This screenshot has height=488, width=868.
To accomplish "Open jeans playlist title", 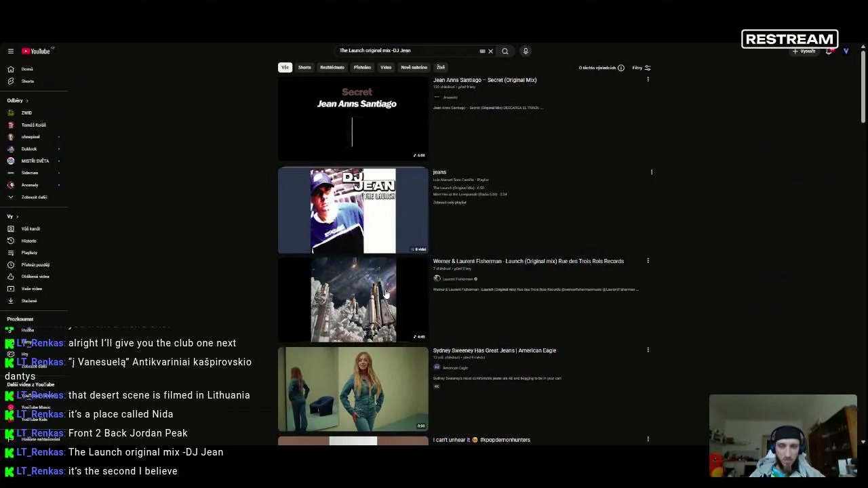I will (439, 172).
